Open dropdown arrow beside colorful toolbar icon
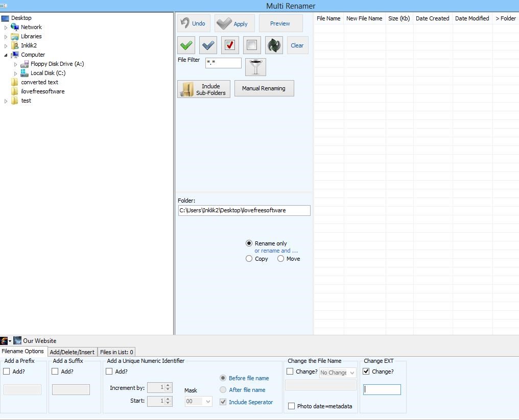 click(10, 341)
